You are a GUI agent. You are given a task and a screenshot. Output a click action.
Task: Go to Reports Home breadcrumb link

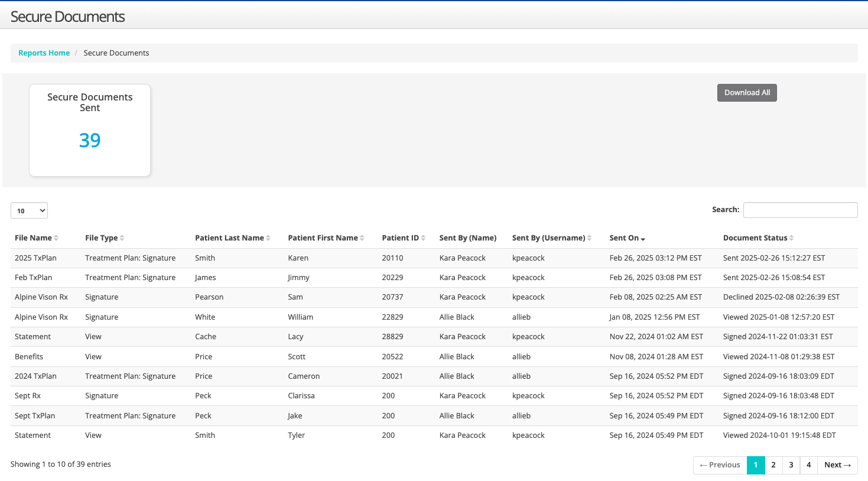coord(44,53)
